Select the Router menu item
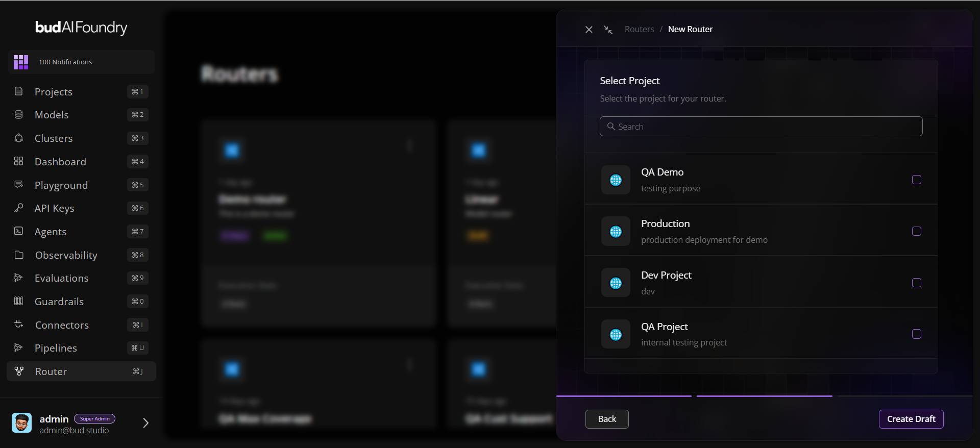 (x=82, y=371)
